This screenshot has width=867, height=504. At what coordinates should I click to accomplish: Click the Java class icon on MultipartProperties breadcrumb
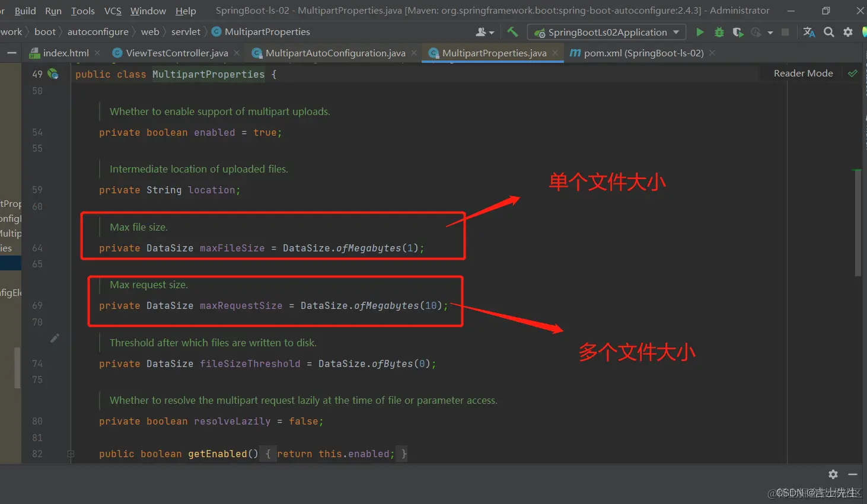pyautogui.click(x=216, y=31)
